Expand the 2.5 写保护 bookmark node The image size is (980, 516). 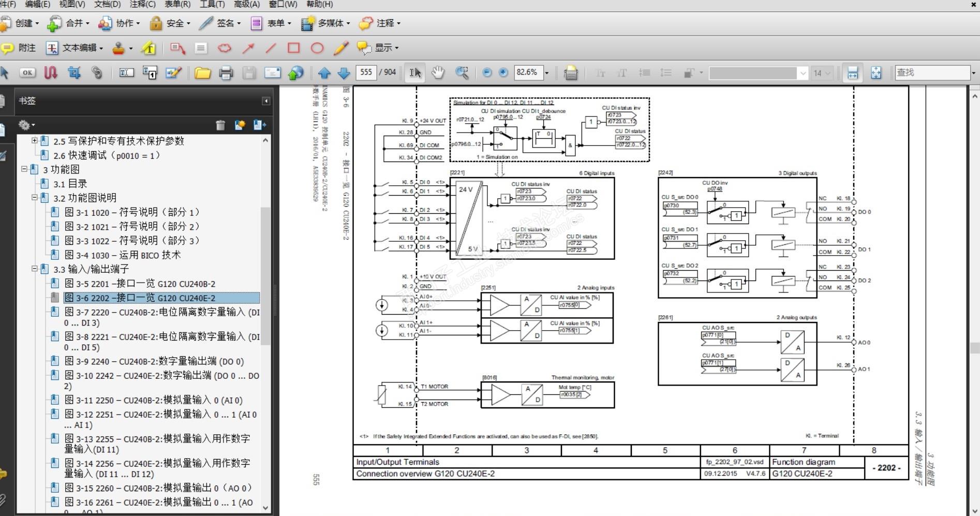point(35,141)
